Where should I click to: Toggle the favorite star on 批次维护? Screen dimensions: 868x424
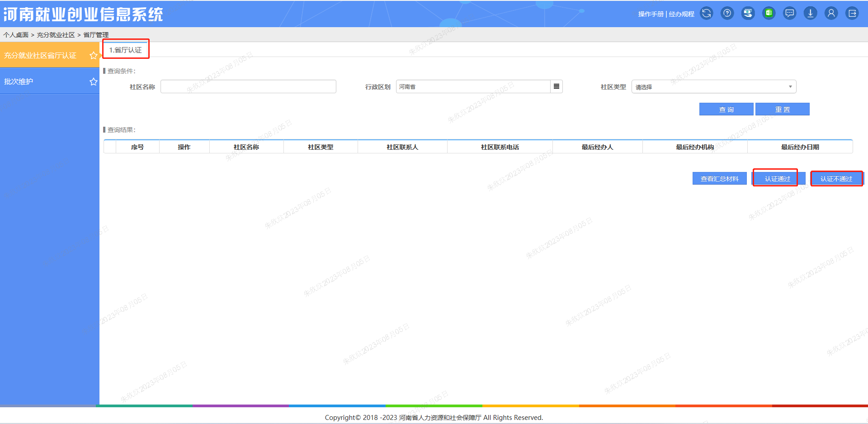point(94,81)
